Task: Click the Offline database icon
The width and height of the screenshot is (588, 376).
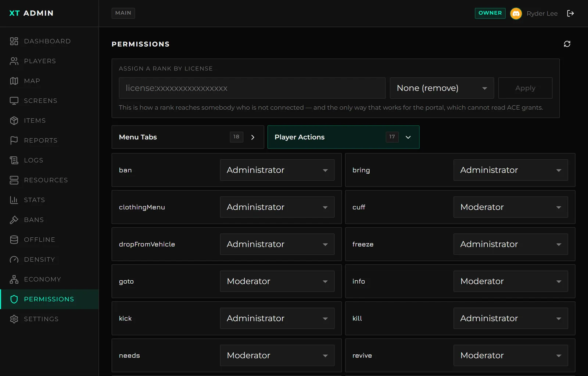Action: [x=14, y=240]
